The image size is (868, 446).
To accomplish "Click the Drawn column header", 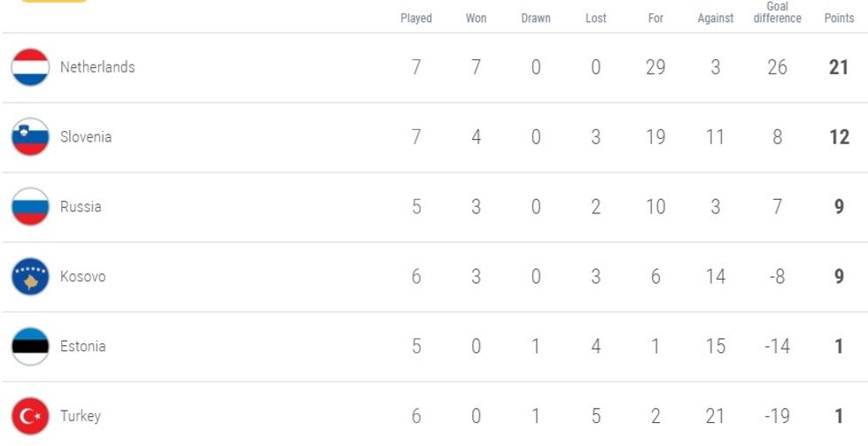I will [536, 19].
